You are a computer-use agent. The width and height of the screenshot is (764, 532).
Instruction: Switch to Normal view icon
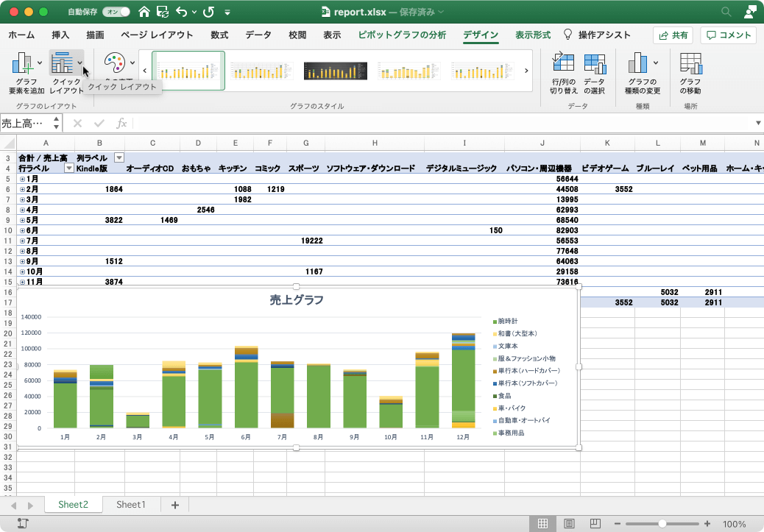(x=542, y=524)
